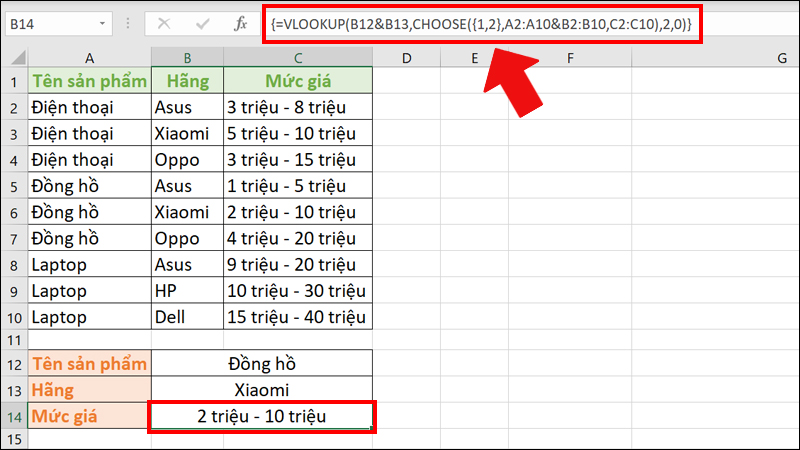The height and width of the screenshot is (450, 800).
Task: Click the Cancel (X) icon in formula bar
Action: click(164, 23)
